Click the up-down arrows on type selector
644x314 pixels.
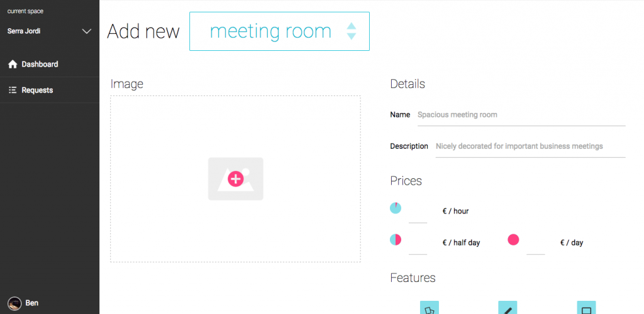351,31
